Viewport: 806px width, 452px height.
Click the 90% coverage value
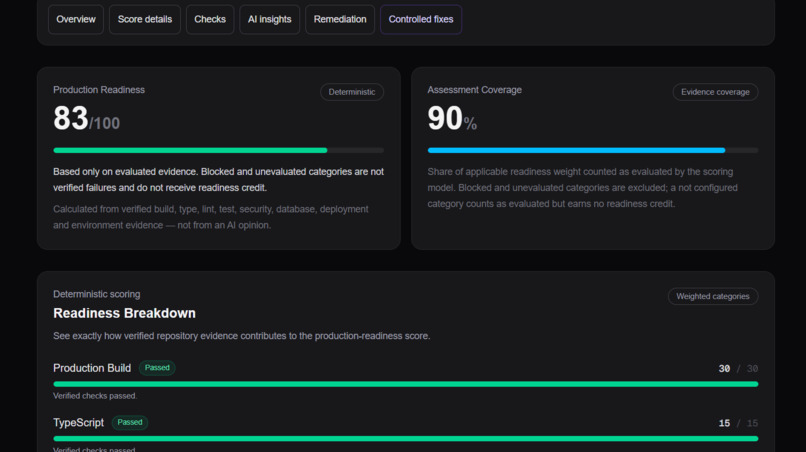452,119
